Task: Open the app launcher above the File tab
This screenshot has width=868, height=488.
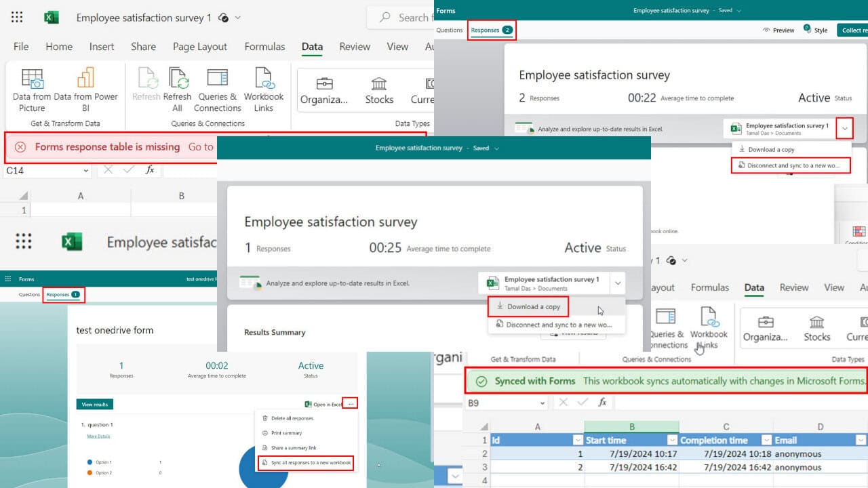Action: (x=17, y=18)
